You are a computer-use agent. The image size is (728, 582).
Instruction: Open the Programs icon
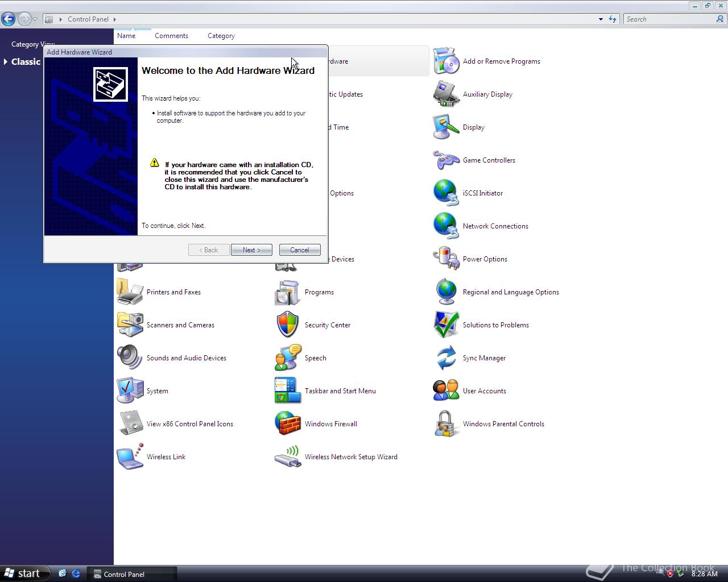pos(288,292)
